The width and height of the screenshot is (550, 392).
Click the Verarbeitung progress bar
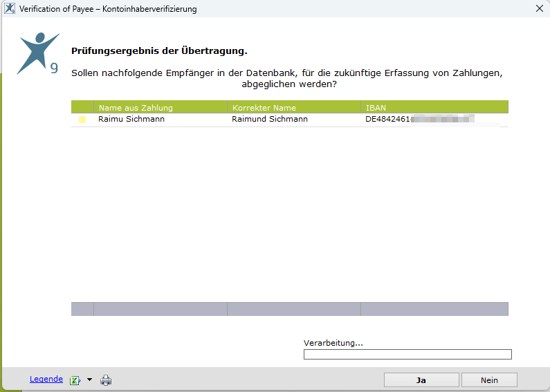pyautogui.click(x=407, y=355)
